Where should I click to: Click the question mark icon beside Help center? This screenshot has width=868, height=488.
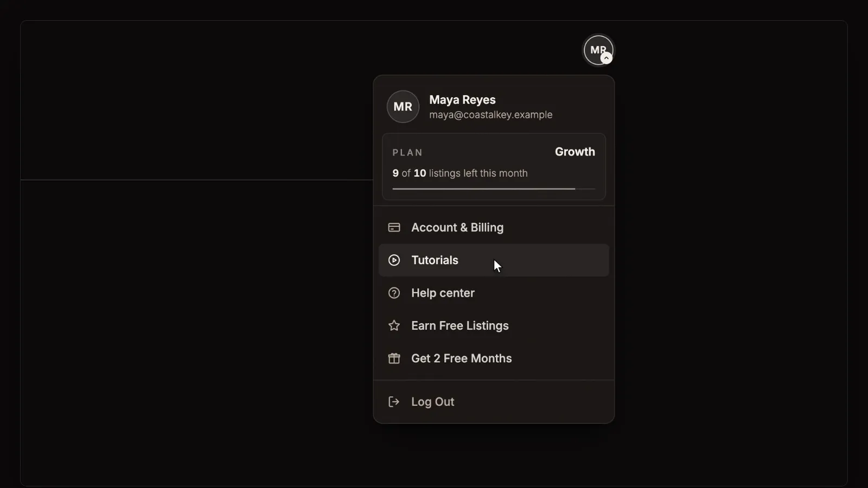(394, 293)
